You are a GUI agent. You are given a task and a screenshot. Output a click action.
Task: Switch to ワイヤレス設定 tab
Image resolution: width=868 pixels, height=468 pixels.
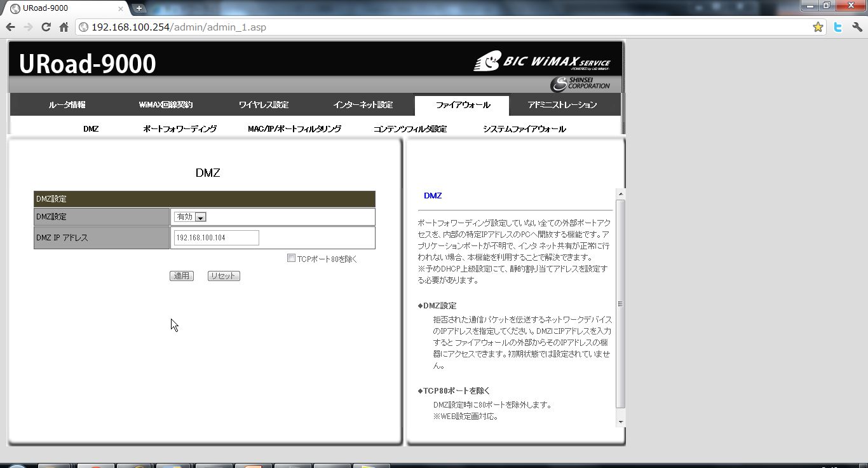(264, 105)
